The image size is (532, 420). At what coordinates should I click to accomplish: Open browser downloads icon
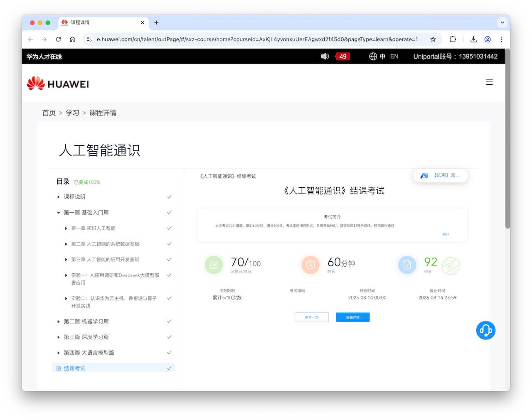[x=473, y=39]
